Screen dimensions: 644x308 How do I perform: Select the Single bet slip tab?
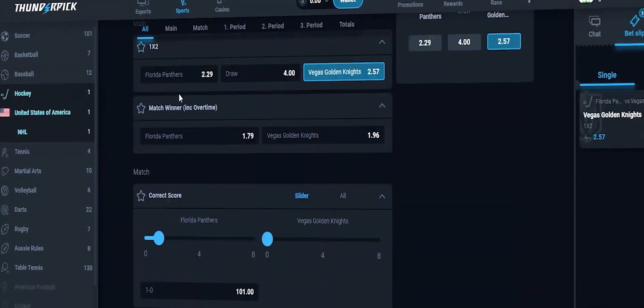click(607, 75)
